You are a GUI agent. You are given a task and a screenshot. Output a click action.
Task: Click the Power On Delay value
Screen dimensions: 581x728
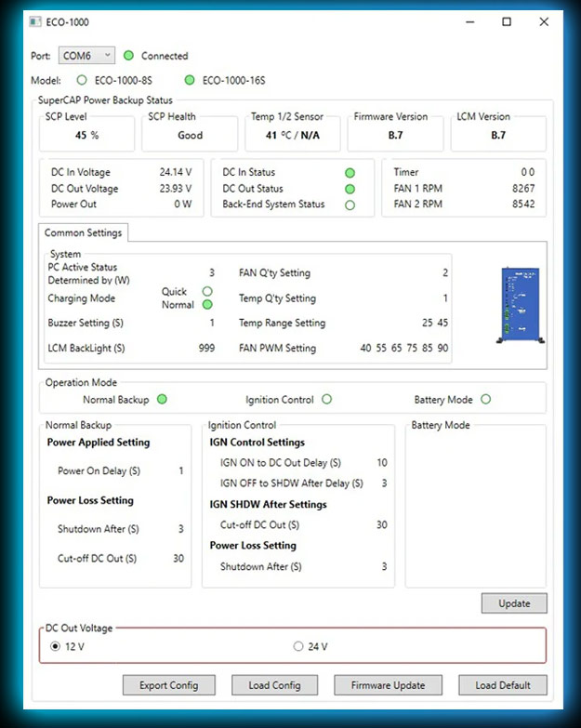pos(181,470)
